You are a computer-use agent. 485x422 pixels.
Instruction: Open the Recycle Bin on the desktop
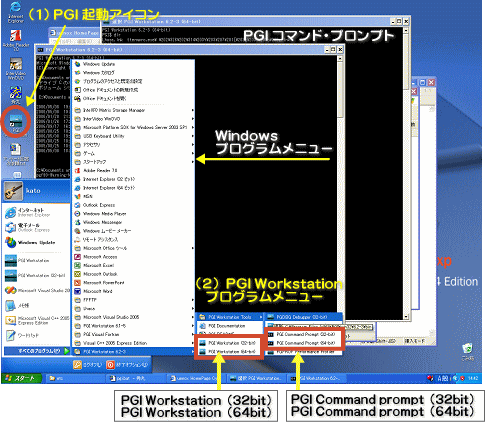coord(468,352)
